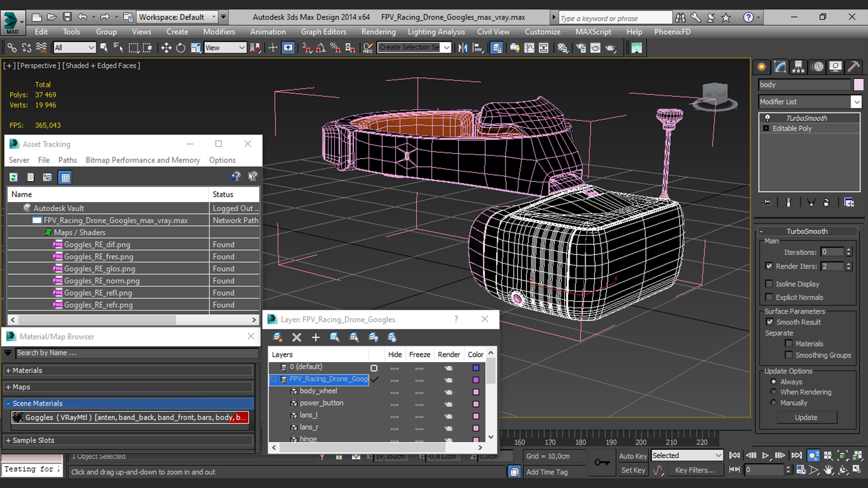
Task: Play the animation
Action: [x=765, y=455]
